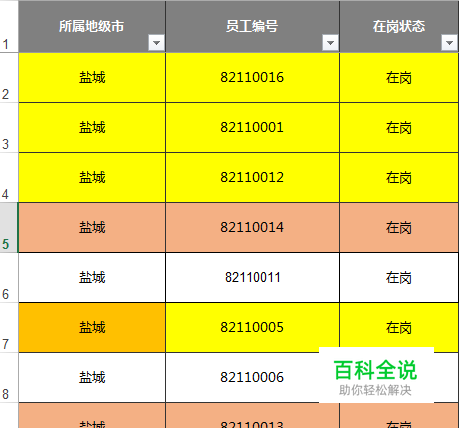Select row header 3
459x428 pixels.
pos(9,128)
